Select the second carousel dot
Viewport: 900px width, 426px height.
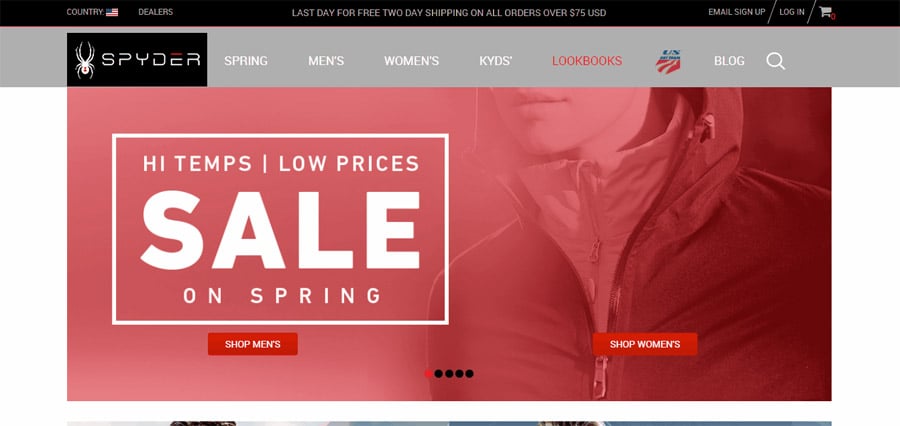click(x=439, y=374)
